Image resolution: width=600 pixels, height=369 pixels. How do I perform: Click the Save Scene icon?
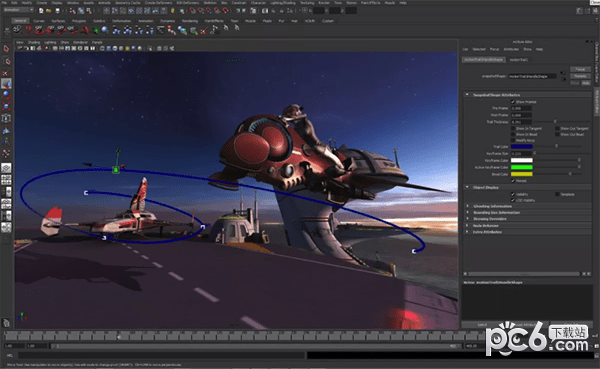point(57,11)
